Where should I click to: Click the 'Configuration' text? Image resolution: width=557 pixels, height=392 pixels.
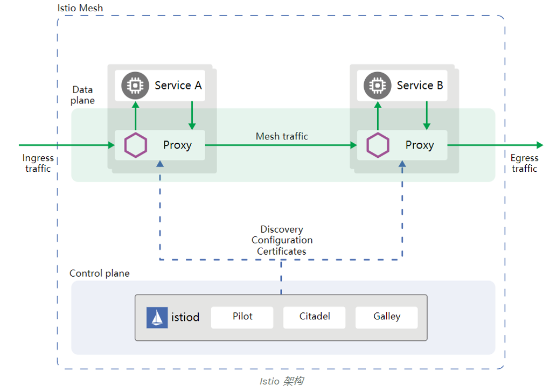click(x=282, y=240)
